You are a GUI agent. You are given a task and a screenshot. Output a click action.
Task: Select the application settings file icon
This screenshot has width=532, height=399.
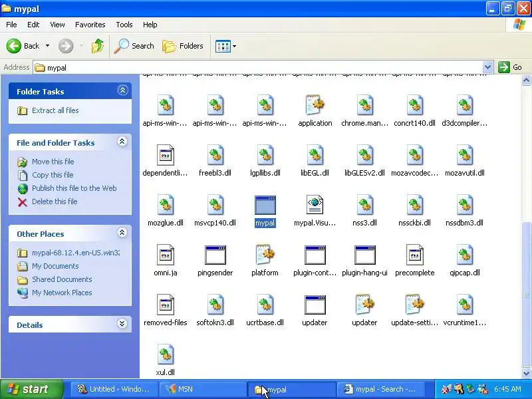315,105
